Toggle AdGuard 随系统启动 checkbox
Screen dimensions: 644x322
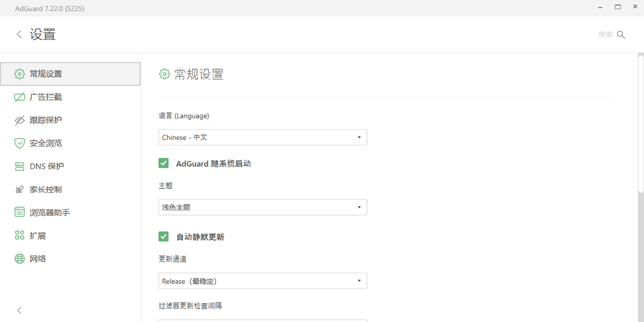coord(164,163)
